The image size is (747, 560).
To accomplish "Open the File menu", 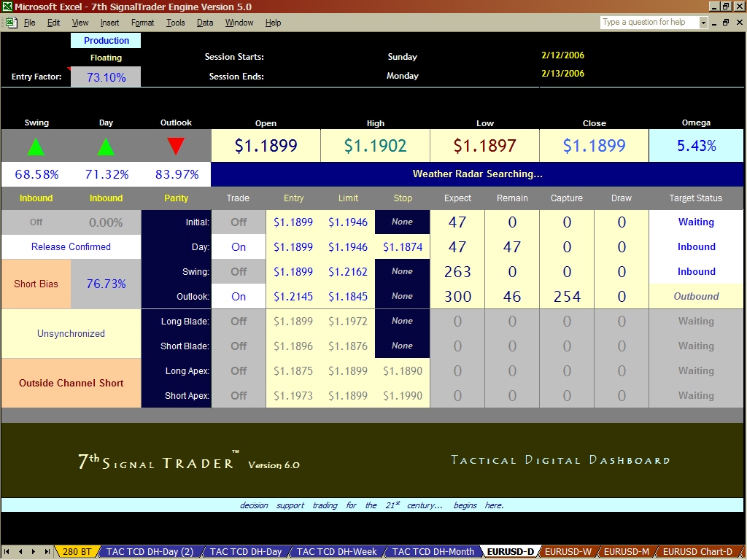I will pyautogui.click(x=29, y=23).
